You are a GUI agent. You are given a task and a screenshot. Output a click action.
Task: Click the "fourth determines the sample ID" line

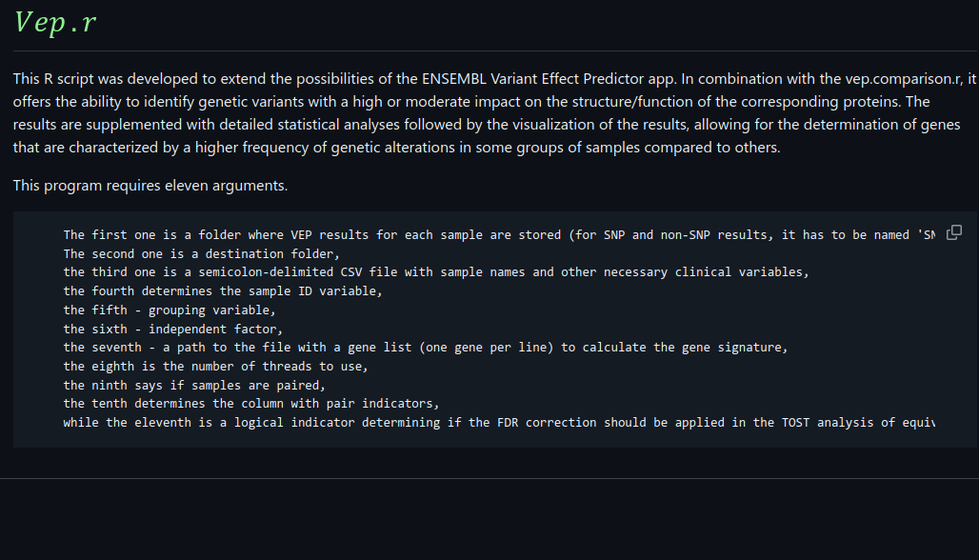tap(222, 291)
